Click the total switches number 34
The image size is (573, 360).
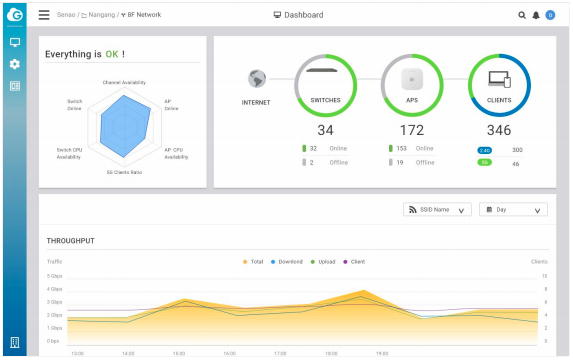pyautogui.click(x=325, y=130)
